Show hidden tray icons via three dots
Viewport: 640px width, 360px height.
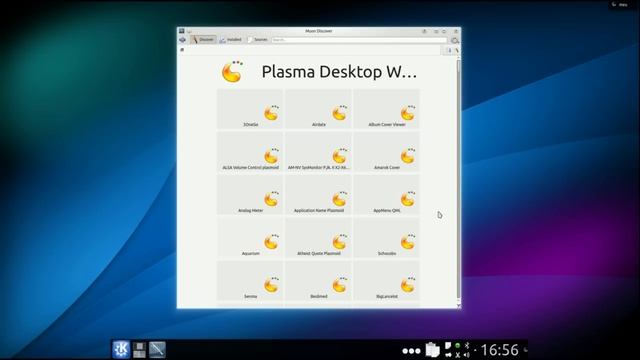point(411,351)
